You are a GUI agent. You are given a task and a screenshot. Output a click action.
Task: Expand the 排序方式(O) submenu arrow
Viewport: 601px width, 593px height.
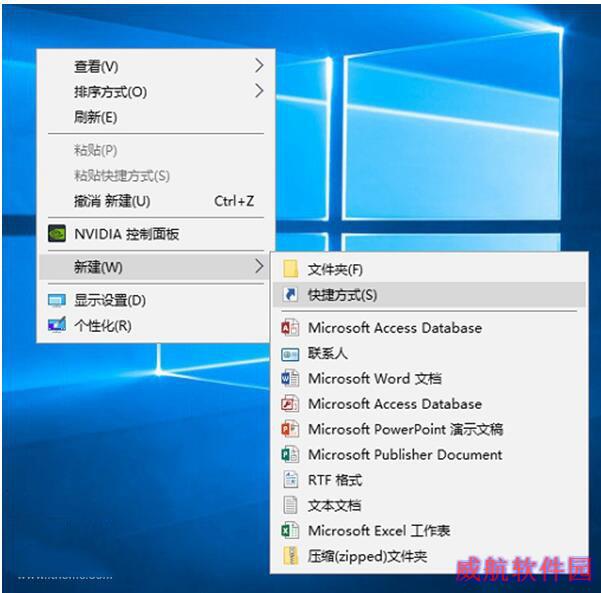(x=259, y=91)
